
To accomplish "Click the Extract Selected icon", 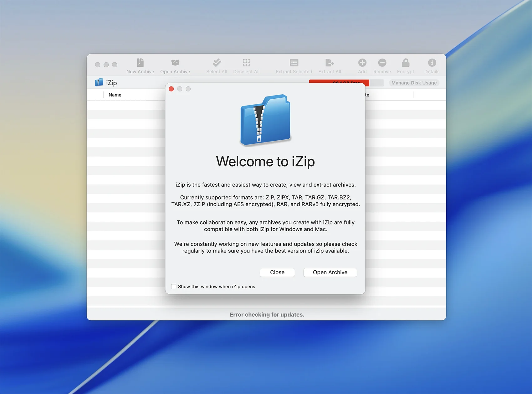I will point(294,63).
